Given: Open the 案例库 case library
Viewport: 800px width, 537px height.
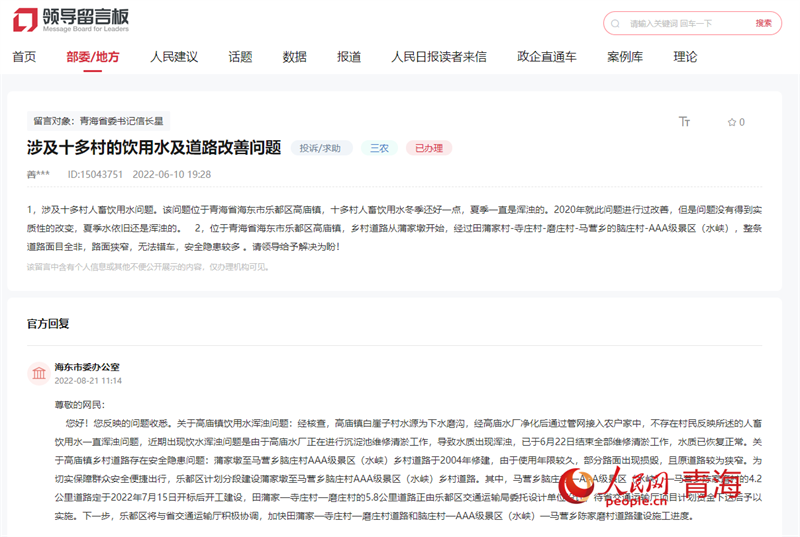Looking at the screenshot, I should point(625,57).
